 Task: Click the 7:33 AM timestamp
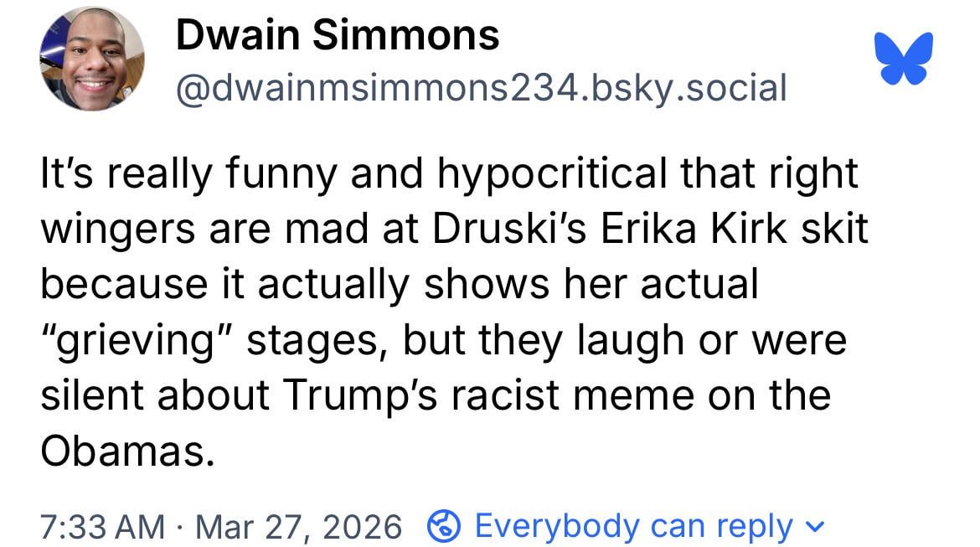click(102, 526)
